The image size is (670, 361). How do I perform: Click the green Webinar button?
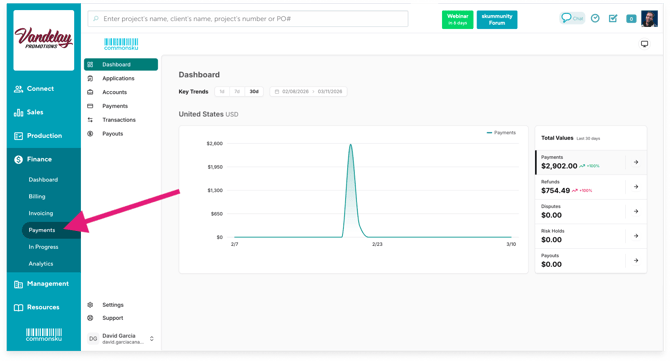[458, 20]
